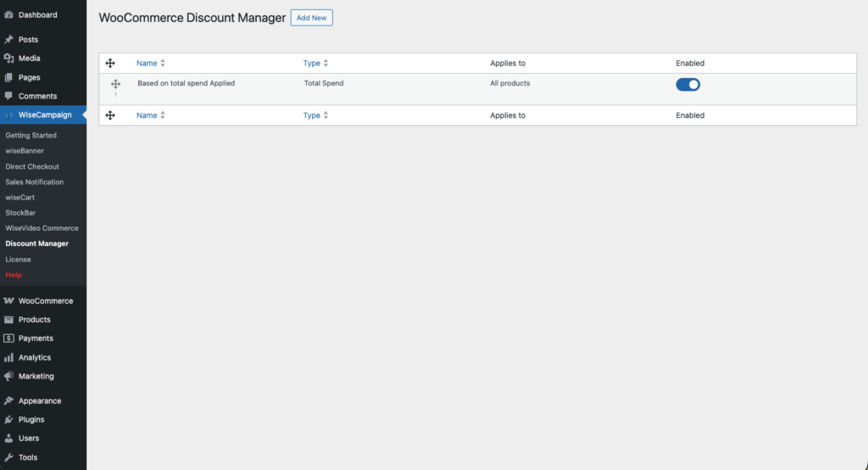Go to Payments in sidebar
The width and height of the screenshot is (868, 470).
(36, 339)
